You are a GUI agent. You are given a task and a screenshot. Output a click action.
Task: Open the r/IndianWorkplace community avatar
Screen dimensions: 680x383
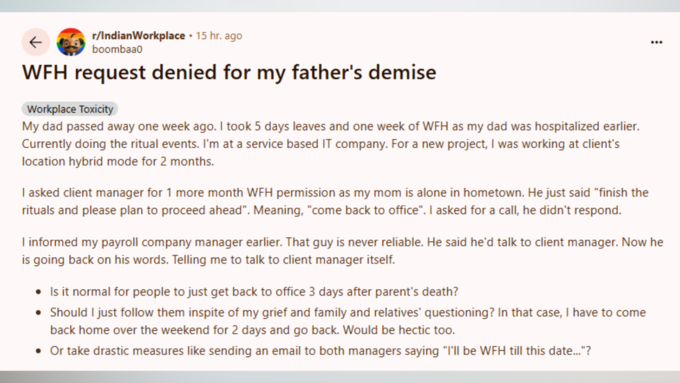click(x=71, y=42)
